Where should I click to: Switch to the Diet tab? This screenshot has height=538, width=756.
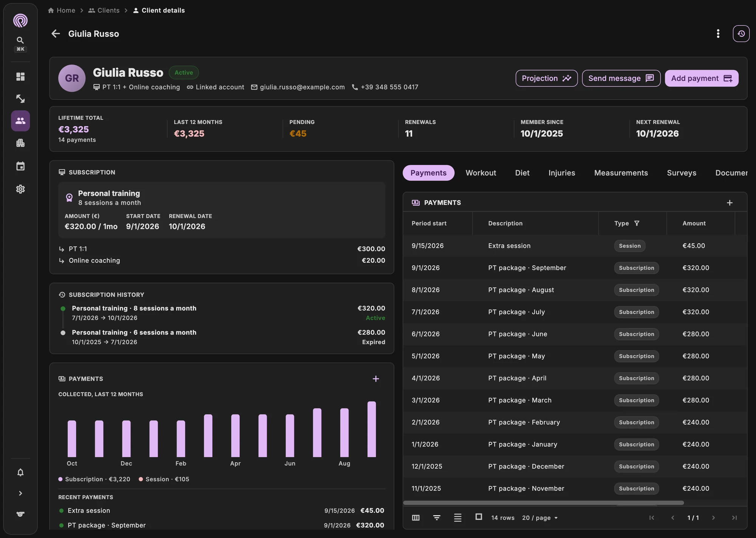pyautogui.click(x=522, y=173)
